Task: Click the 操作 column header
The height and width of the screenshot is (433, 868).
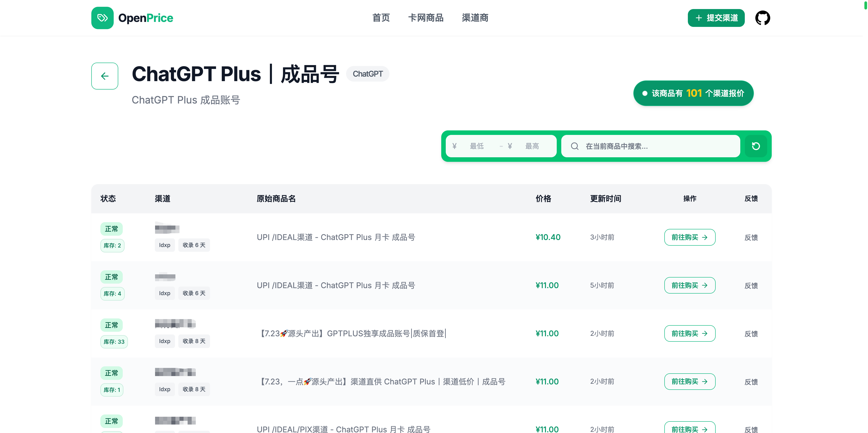Action: click(x=690, y=198)
